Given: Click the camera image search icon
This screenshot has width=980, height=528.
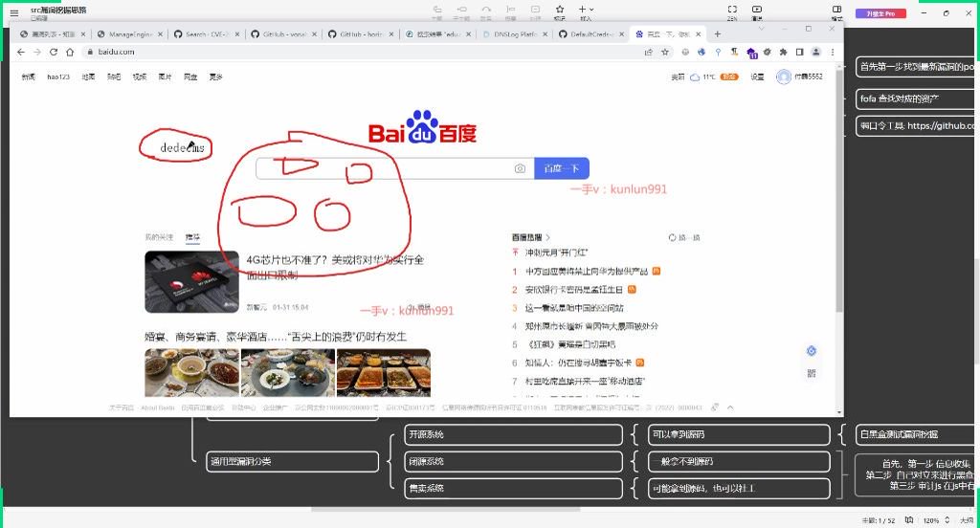Looking at the screenshot, I should [520, 168].
